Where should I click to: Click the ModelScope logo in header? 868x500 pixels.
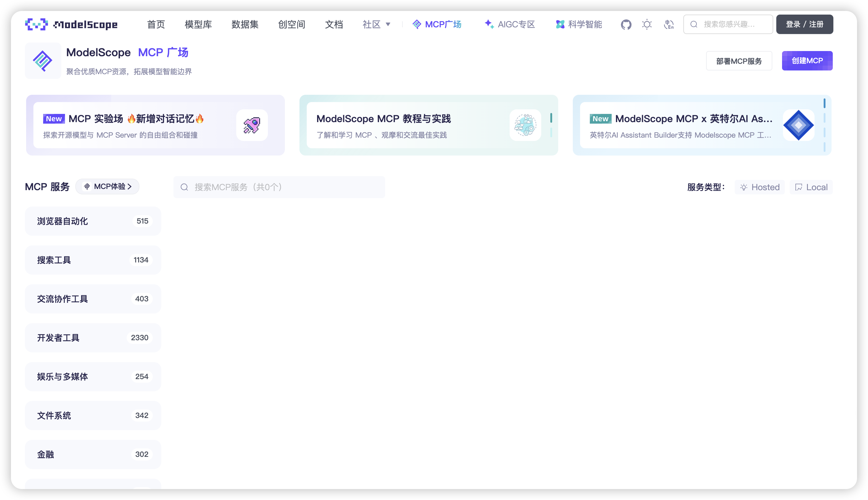pos(71,24)
